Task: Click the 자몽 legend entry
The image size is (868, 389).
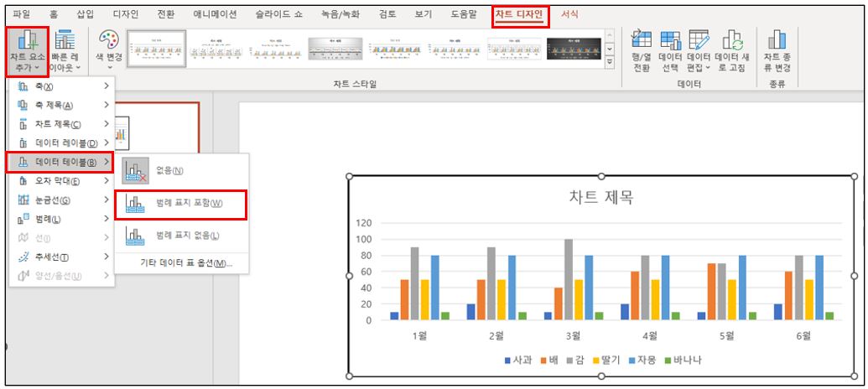Action: [x=642, y=360]
